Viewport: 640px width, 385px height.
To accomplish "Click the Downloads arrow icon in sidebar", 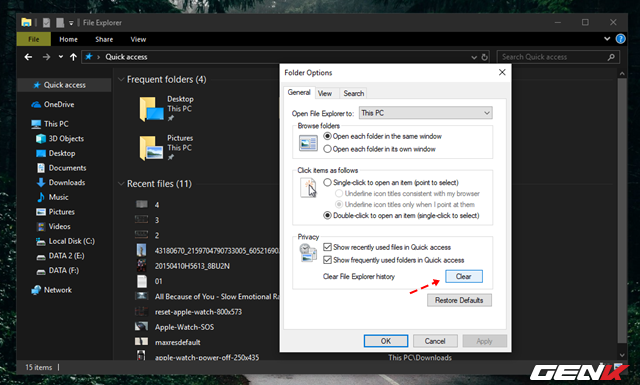I will point(41,182).
